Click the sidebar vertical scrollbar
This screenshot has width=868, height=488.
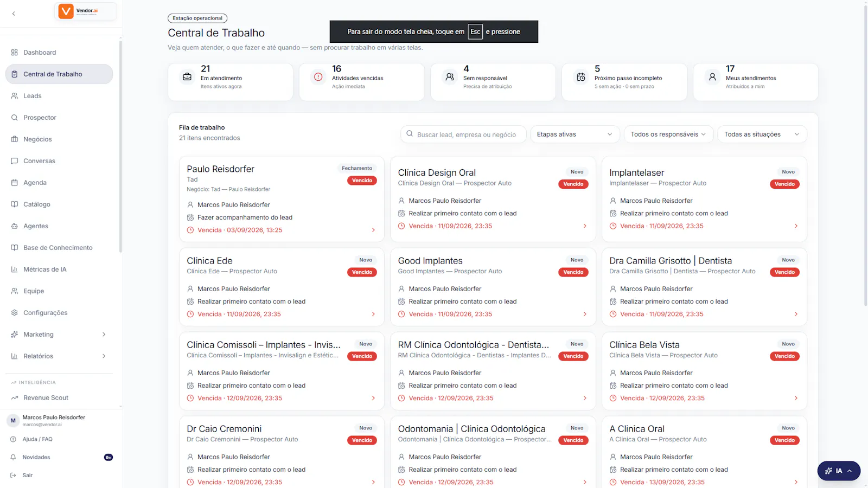coord(120,146)
